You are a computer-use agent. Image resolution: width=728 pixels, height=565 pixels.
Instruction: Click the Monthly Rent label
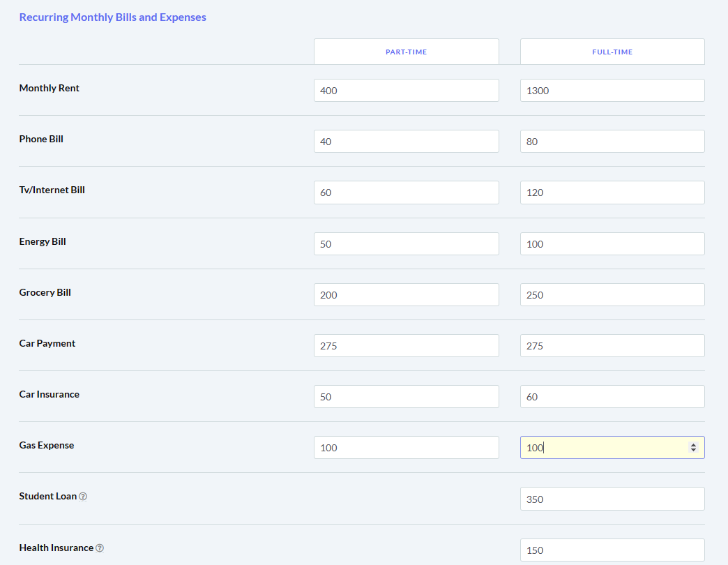tap(50, 88)
